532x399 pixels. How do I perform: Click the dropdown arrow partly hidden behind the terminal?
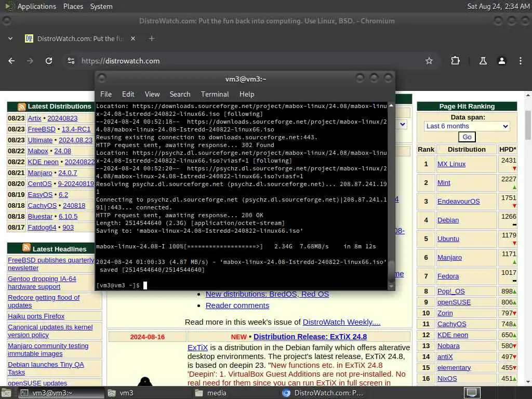[x=403, y=124]
